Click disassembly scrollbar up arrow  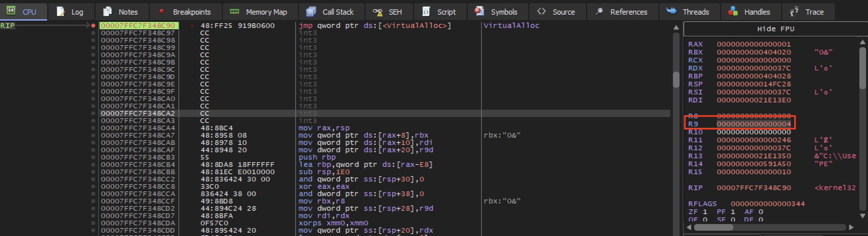click(x=676, y=28)
